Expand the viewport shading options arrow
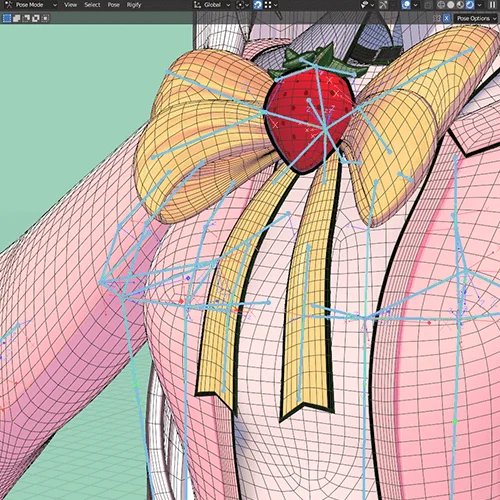Image resolution: width=500 pixels, height=500 pixels. [480, 5]
